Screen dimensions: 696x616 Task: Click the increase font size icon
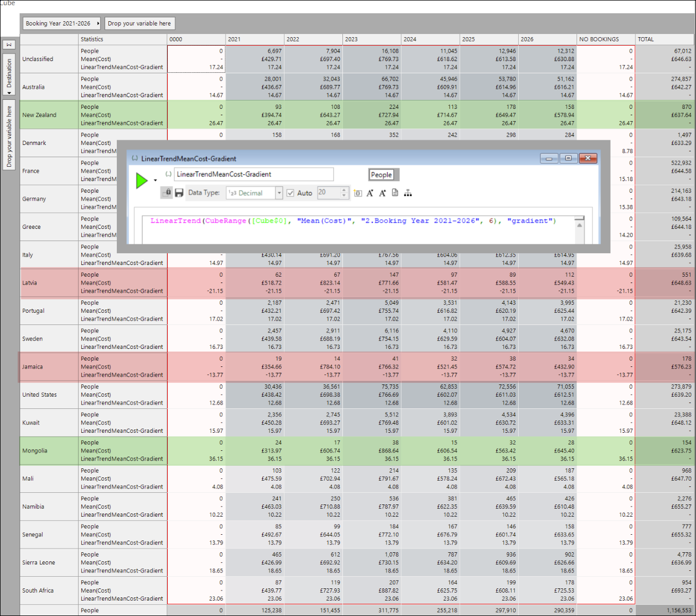point(370,193)
